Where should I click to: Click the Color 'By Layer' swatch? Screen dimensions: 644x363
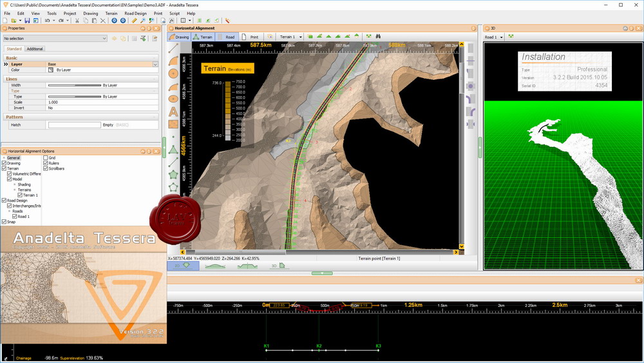(x=51, y=70)
